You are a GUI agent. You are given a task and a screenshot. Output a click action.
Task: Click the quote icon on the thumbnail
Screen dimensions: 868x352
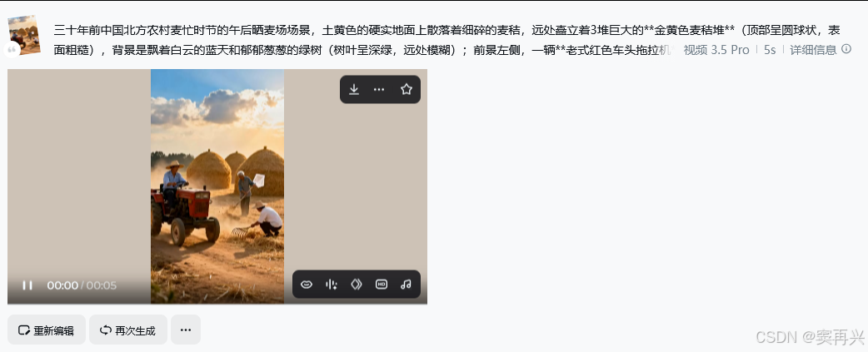pyautogui.click(x=12, y=49)
